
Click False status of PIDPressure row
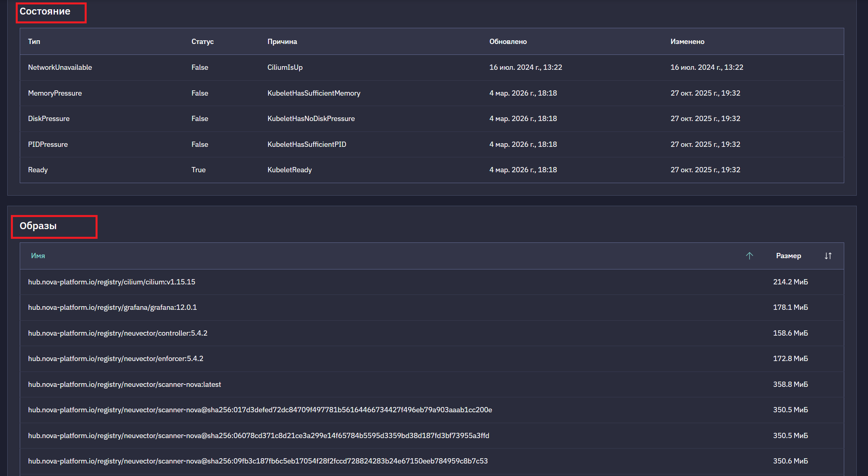click(x=200, y=144)
